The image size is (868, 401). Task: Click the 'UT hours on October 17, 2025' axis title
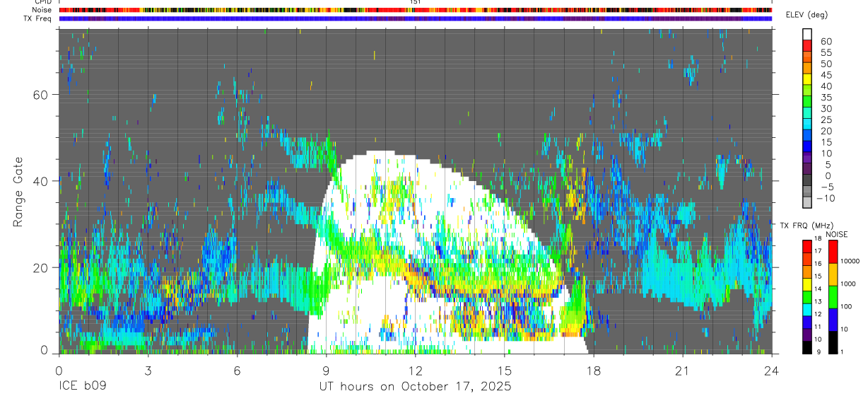(415, 387)
